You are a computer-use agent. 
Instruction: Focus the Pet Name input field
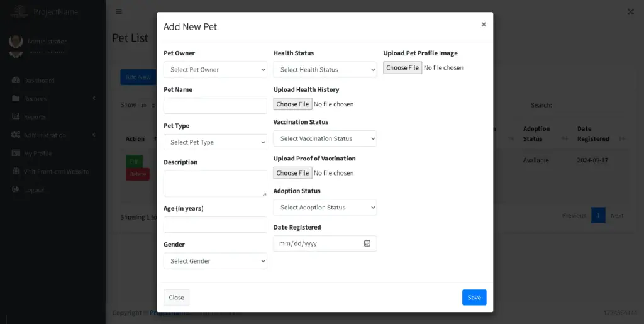point(215,106)
